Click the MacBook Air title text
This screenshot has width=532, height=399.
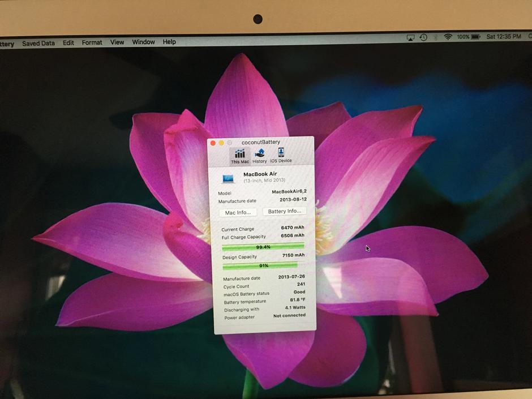tap(260, 174)
